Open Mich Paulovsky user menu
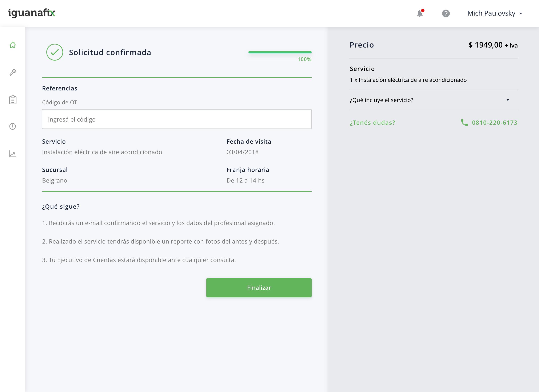This screenshot has height=392, width=539. pos(491,13)
